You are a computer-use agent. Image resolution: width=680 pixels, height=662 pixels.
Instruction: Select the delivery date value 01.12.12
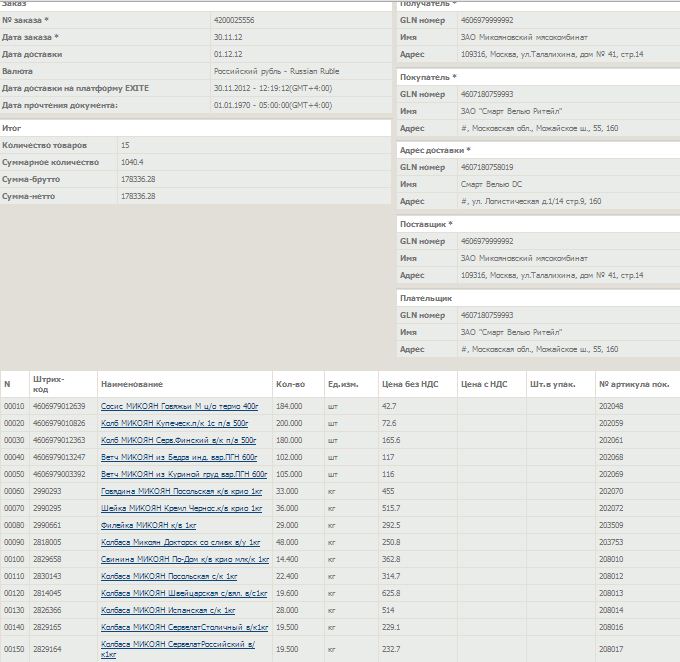coord(228,54)
